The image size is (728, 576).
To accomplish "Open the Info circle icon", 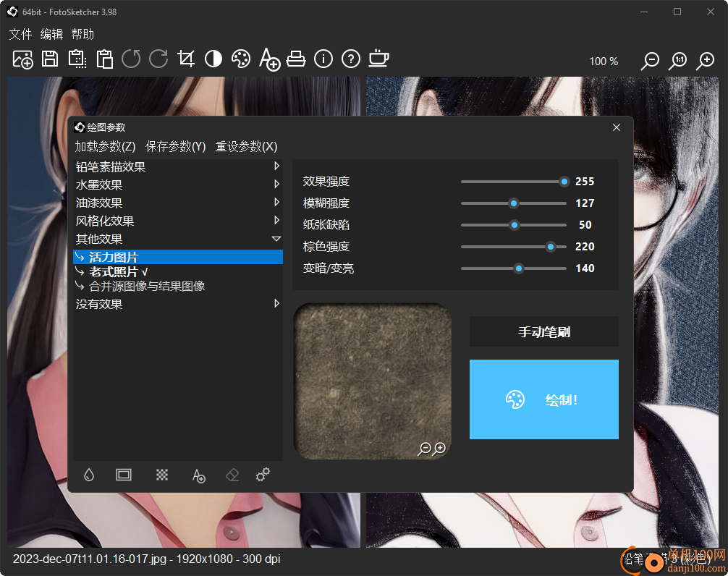I will pos(323,59).
